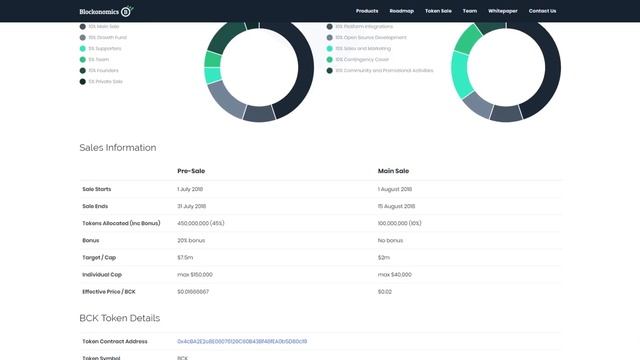Click the 'Sales Information' heading

click(118, 148)
